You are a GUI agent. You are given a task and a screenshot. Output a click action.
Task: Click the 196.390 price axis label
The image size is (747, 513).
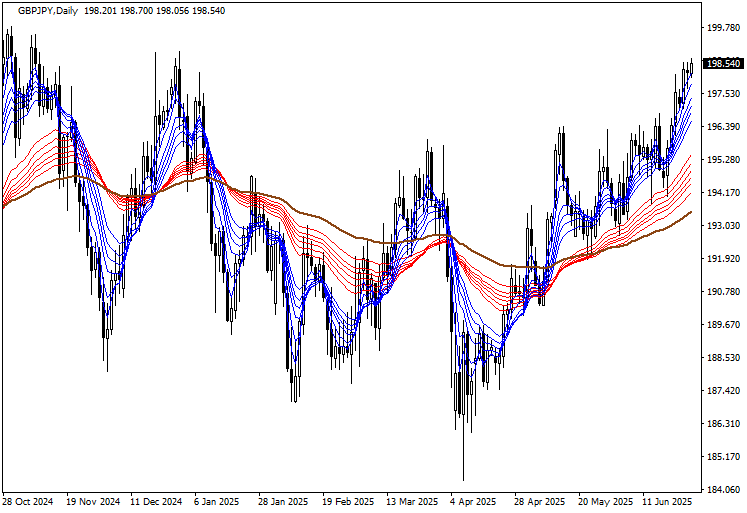[x=723, y=127]
